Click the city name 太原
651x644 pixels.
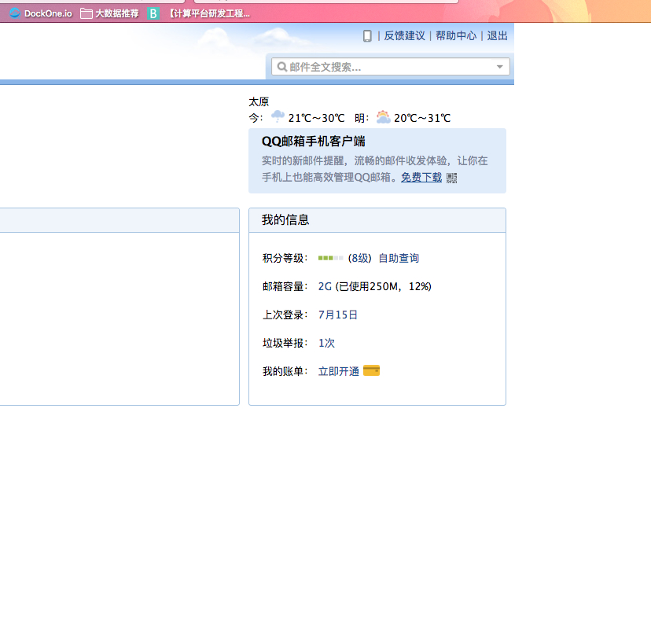pos(259,101)
